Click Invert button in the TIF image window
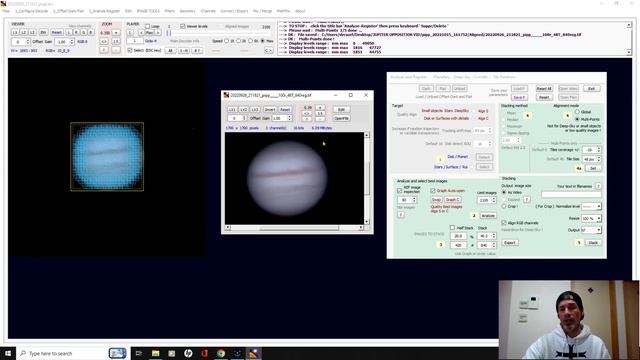Screen dimensions: 640x360 (270, 110)
